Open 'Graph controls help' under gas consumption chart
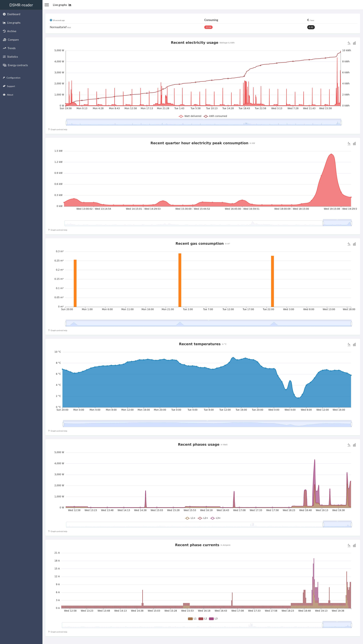The height and width of the screenshot is (644, 363). pyautogui.click(x=58, y=331)
